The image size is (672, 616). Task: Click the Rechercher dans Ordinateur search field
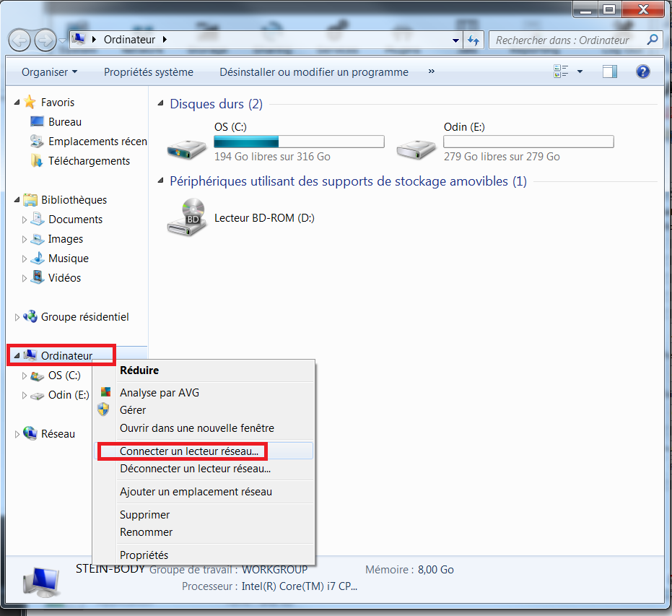click(x=567, y=40)
